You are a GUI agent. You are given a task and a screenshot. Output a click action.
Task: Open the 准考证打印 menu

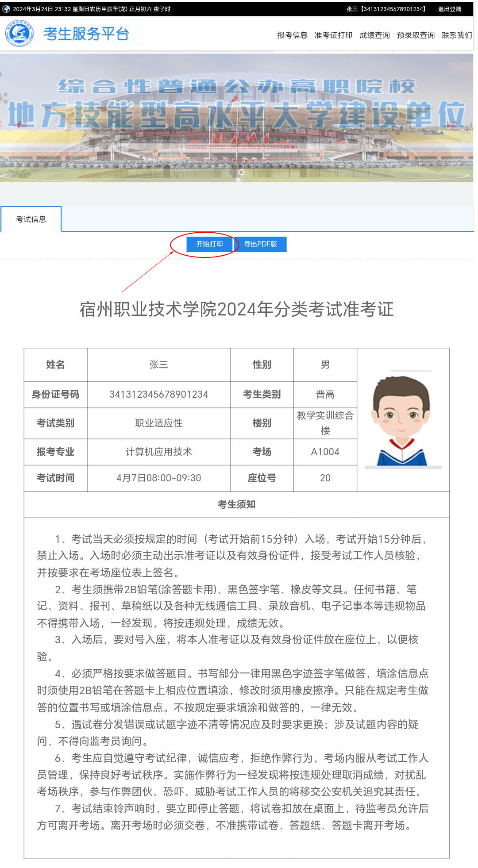click(x=333, y=35)
